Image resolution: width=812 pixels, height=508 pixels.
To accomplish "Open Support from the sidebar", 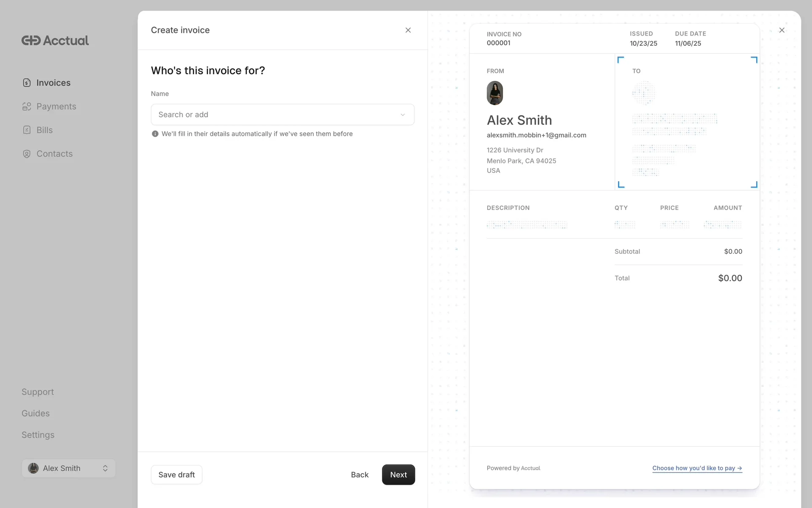I will [x=38, y=392].
